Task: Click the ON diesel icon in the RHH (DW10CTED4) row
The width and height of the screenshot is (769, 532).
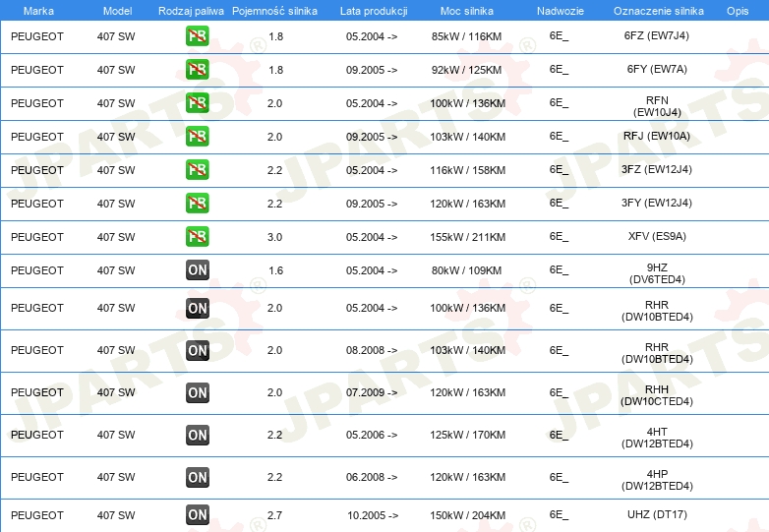Action: point(197,392)
